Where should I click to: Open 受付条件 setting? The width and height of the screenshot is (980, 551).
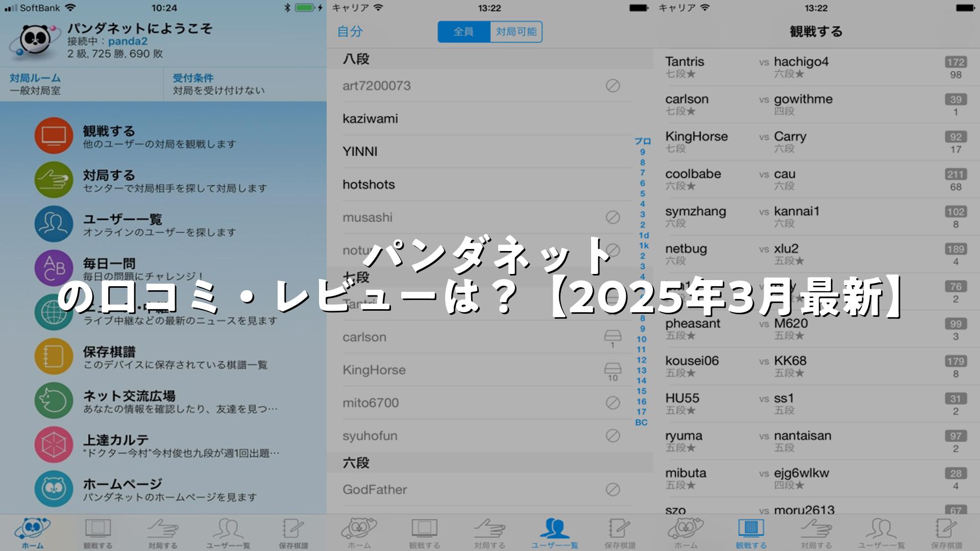click(245, 84)
